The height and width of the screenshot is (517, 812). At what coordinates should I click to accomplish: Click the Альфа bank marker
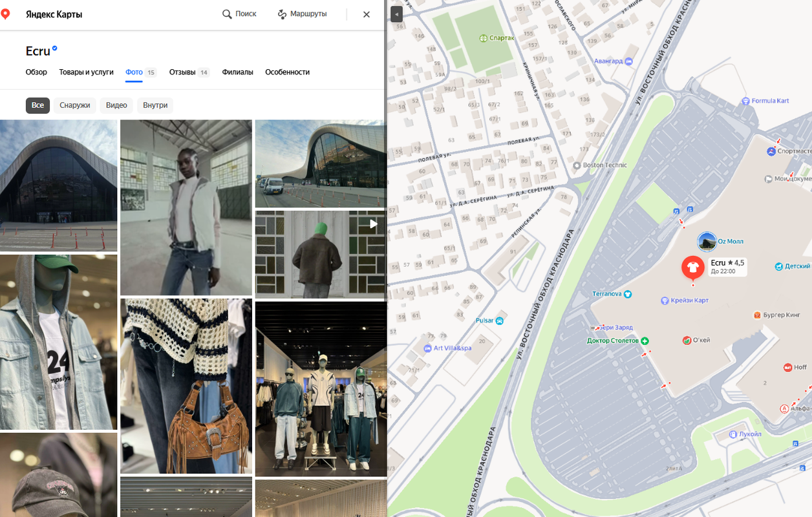pos(785,408)
